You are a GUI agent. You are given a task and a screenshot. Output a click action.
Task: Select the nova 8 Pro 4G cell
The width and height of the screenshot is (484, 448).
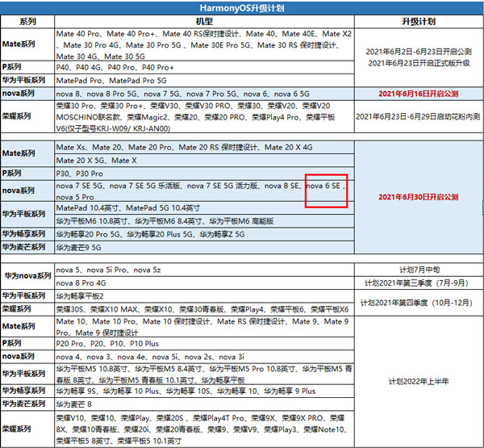click(x=204, y=283)
